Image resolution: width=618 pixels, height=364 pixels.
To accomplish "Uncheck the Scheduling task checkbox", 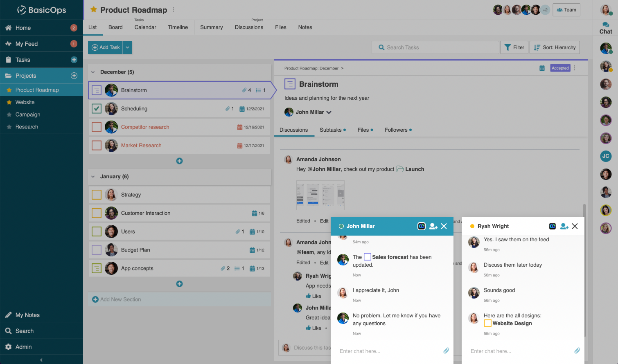I will click(x=97, y=109).
